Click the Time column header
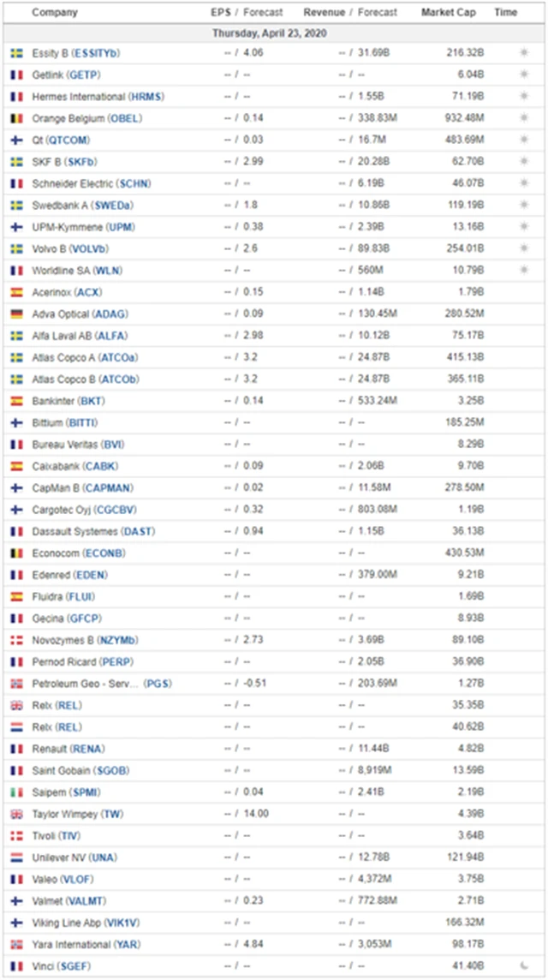The image size is (548, 980). click(x=505, y=13)
